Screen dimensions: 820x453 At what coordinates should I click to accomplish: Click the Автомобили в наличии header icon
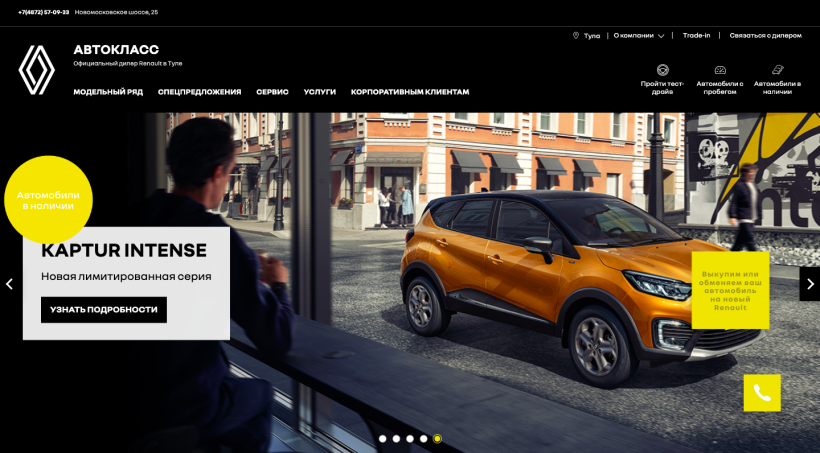[777, 70]
